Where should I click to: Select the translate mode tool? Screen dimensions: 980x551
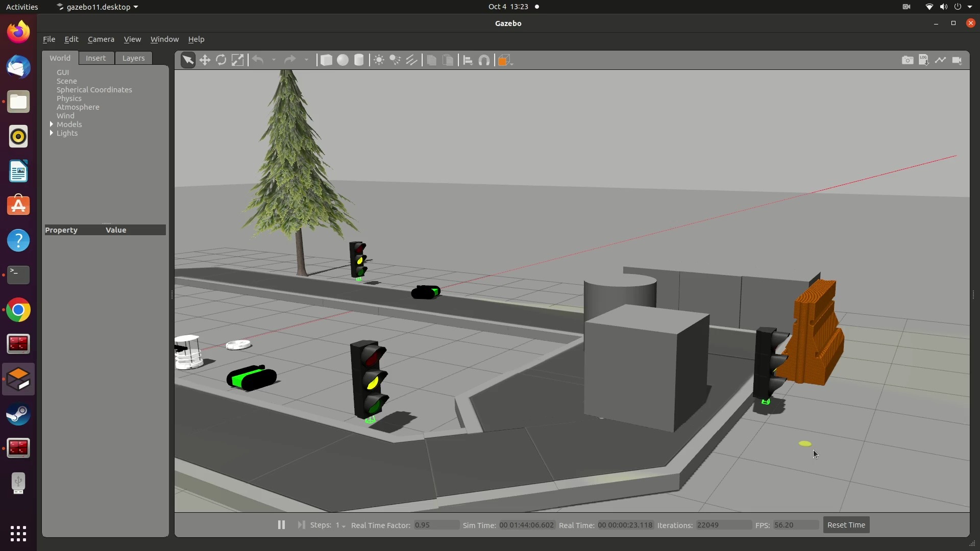(205, 60)
